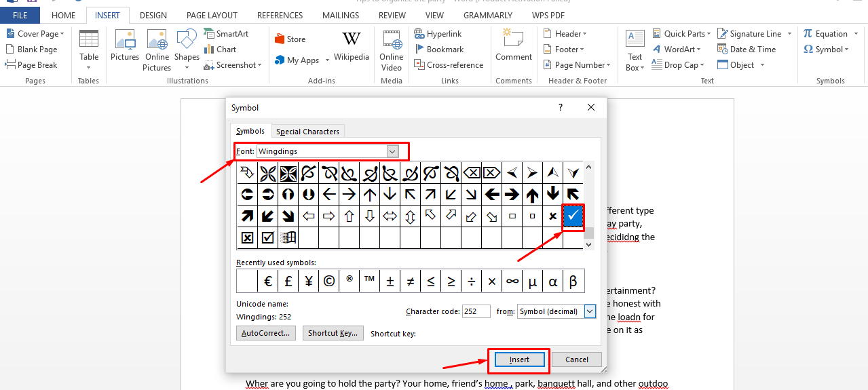Open the REFERENCES tab
Viewport: 868px width, 390px height.
click(x=280, y=15)
